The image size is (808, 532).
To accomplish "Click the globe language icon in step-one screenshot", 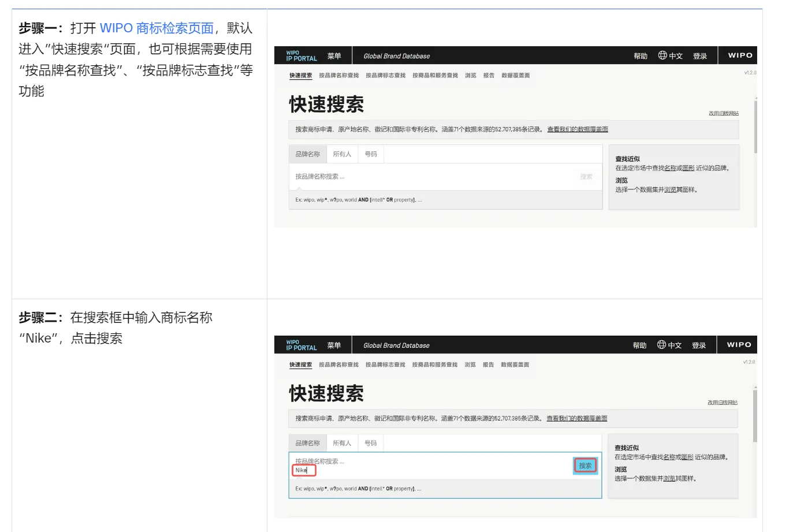I will point(662,55).
